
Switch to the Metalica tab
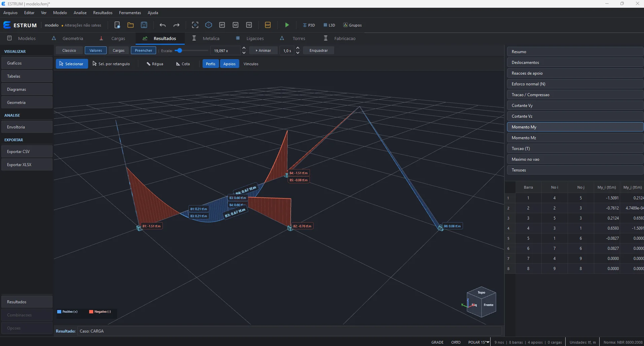point(206,38)
